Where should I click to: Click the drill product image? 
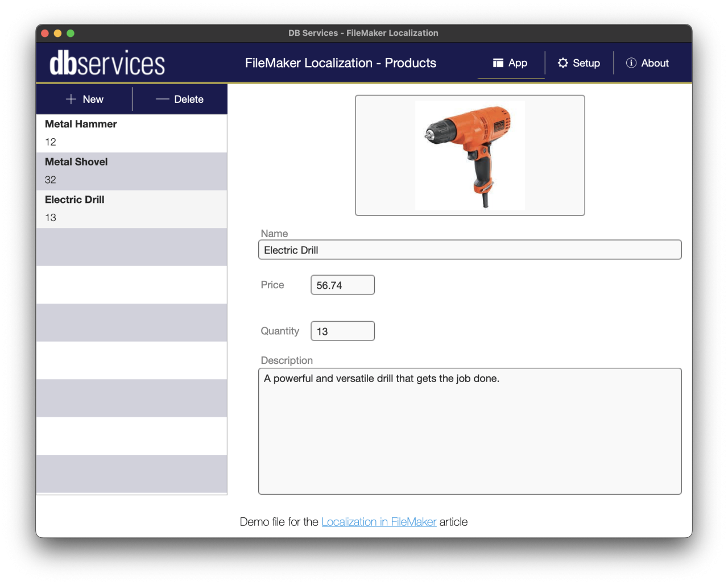pos(470,155)
